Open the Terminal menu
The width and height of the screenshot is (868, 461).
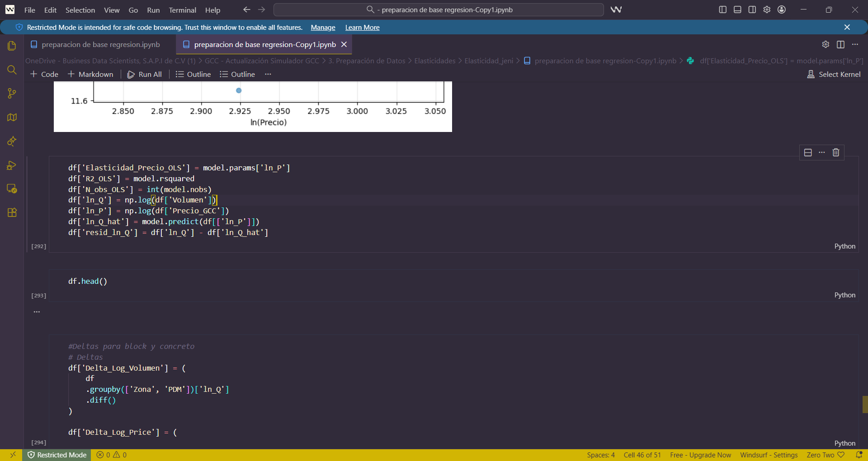coord(182,10)
